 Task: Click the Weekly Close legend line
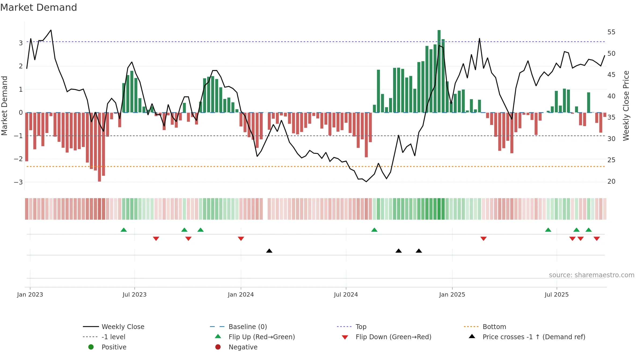point(91,327)
